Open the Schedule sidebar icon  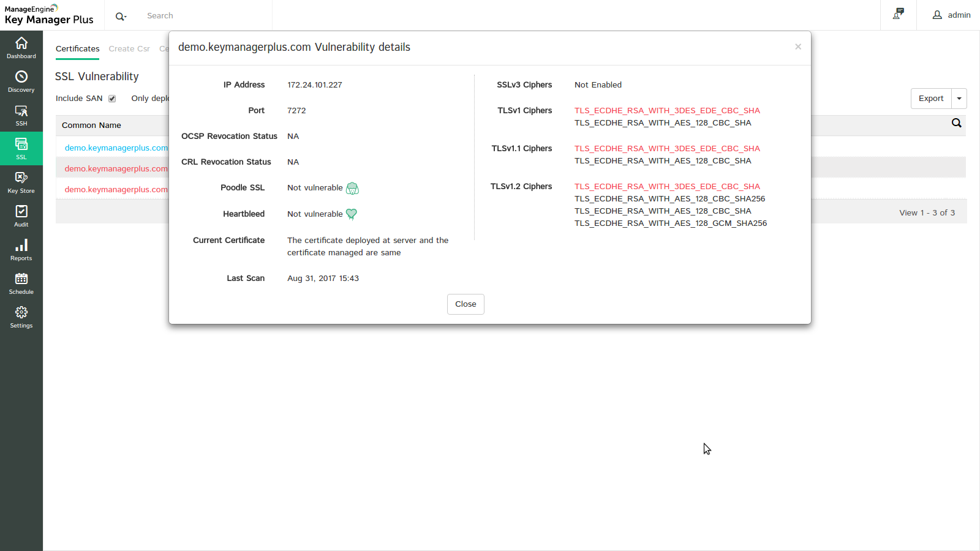tap(21, 283)
